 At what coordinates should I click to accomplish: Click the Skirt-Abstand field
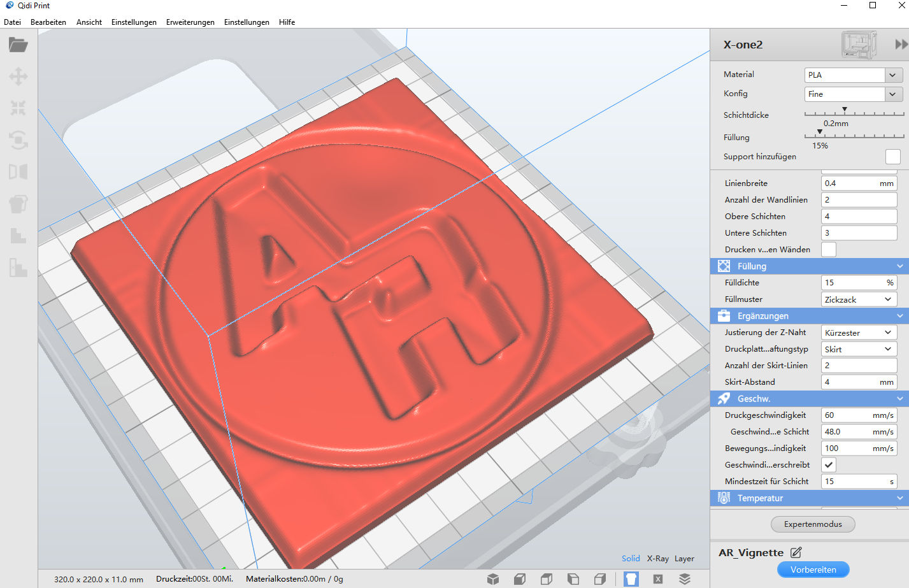pos(859,382)
